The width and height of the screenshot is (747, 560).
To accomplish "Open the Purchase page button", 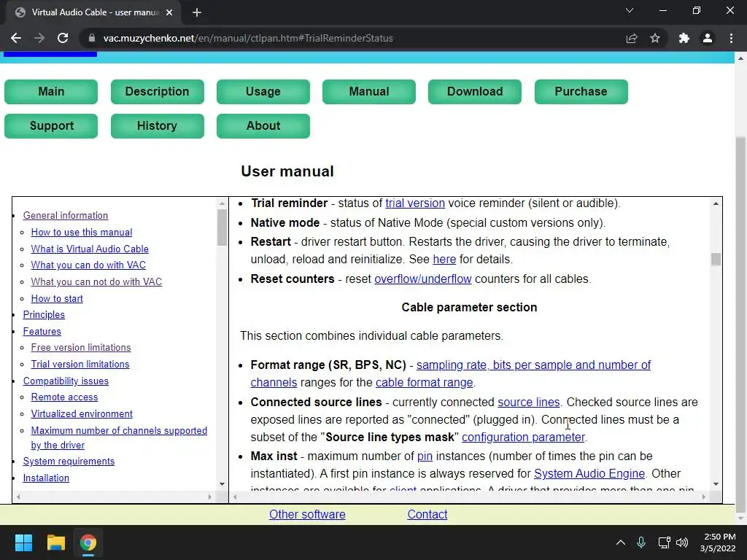I will (x=581, y=91).
